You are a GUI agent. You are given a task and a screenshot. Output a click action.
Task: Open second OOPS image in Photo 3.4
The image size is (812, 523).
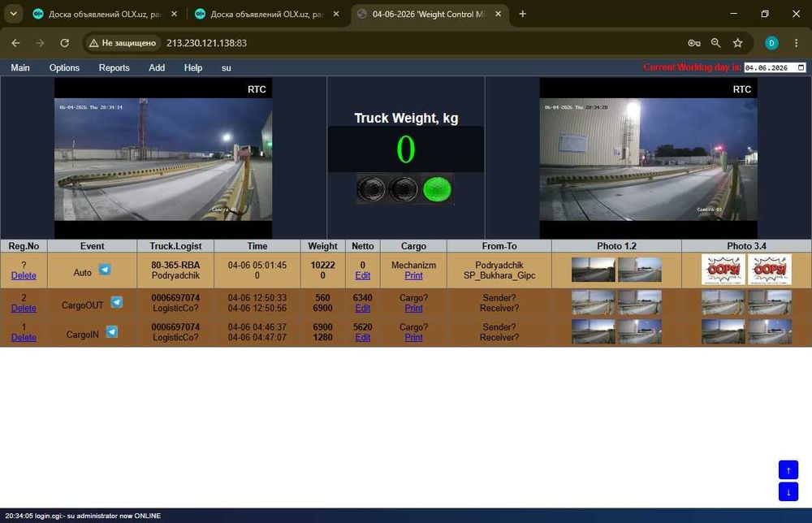(770, 270)
